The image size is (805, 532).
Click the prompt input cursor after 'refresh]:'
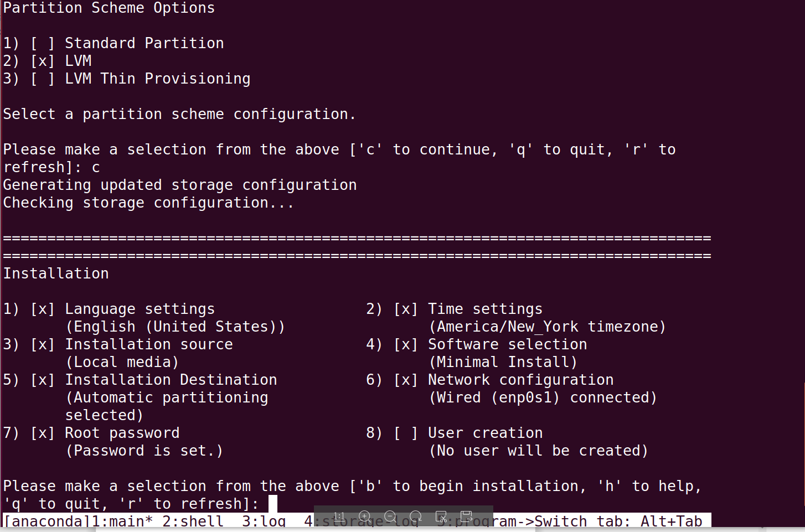272,504
